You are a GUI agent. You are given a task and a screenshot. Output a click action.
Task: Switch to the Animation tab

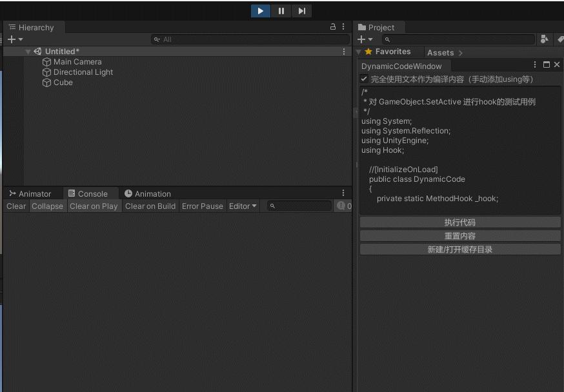click(x=148, y=193)
